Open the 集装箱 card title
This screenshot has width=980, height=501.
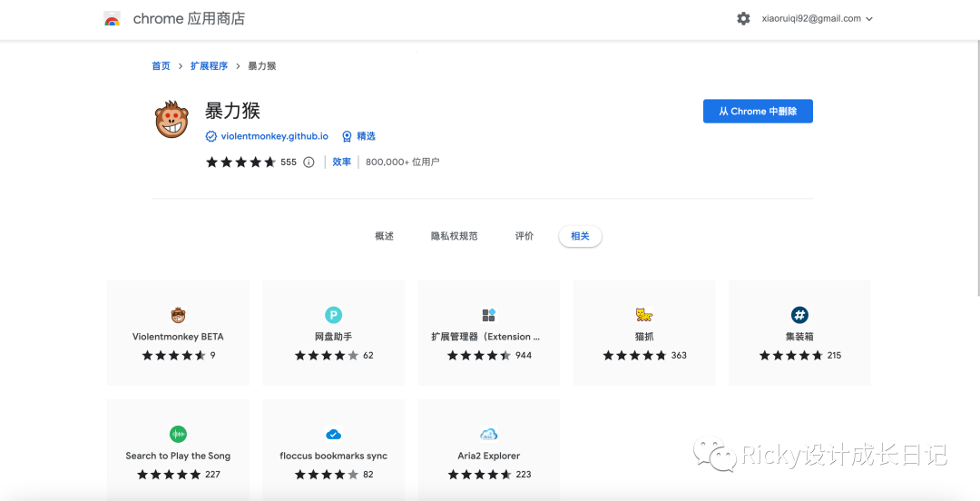coord(799,337)
